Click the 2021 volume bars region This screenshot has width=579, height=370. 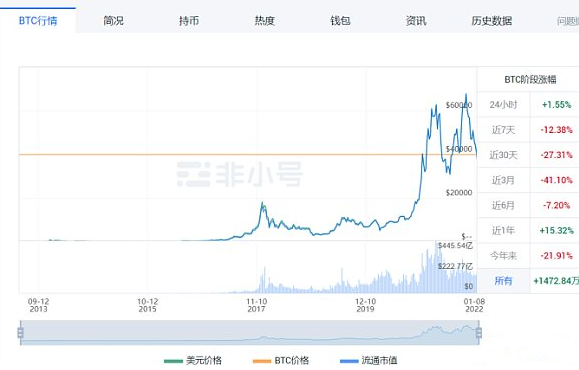pos(443,270)
